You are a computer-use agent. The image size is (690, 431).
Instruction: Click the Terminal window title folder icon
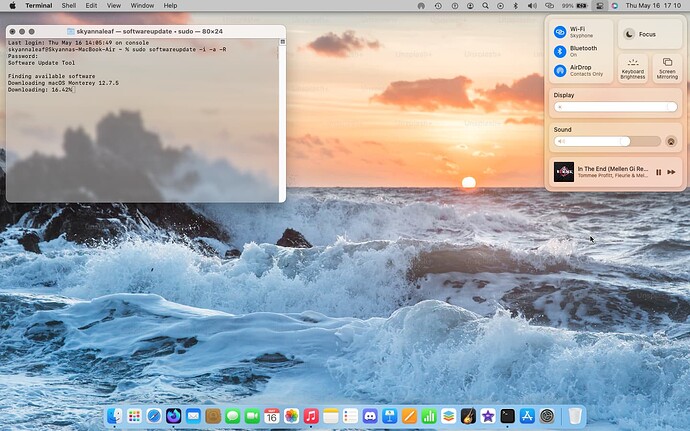click(70, 31)
